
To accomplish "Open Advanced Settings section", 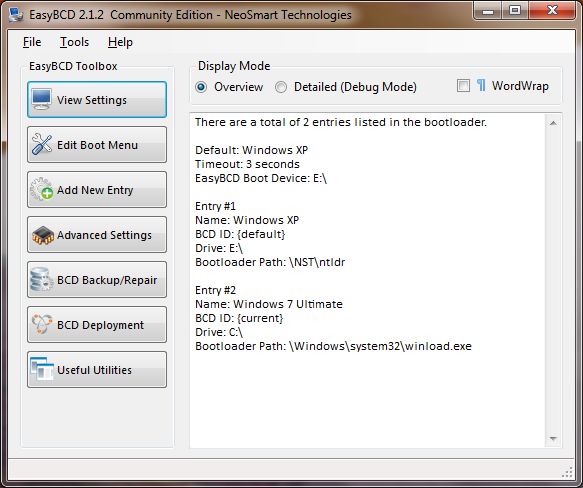I will click(97, 234).
